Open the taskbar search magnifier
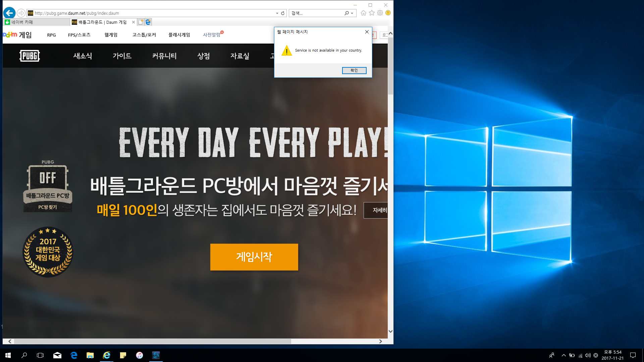 pos(24,355)
